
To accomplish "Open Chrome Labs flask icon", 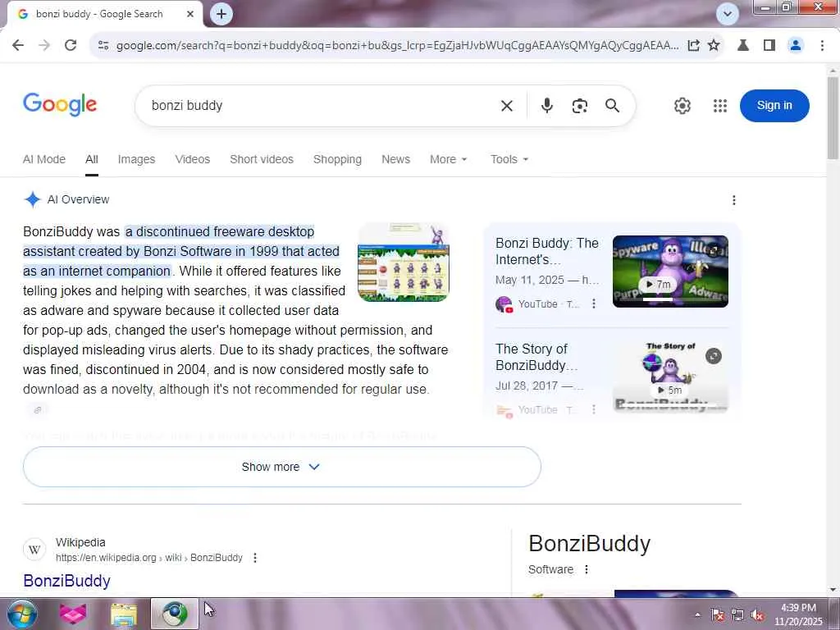I will pyautogui.click(x=743, y=46).
